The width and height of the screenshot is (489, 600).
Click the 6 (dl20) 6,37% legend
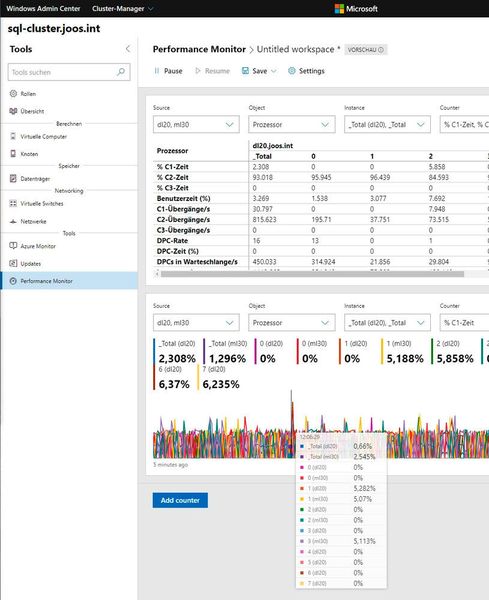point(172,377)
